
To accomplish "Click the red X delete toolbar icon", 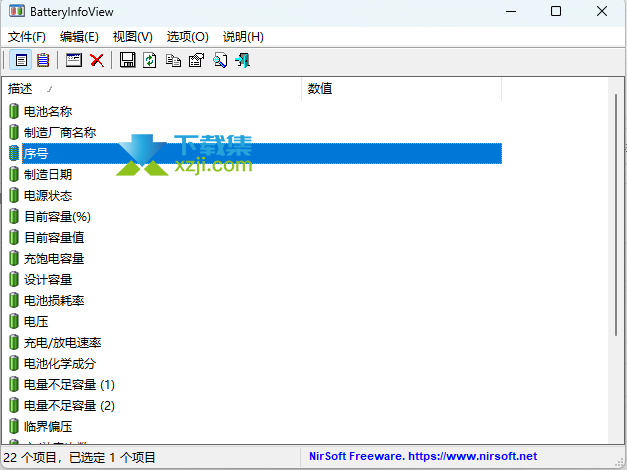I will coord(97,60).
